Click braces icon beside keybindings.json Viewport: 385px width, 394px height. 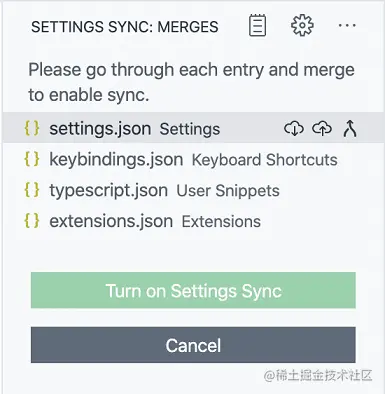point(32,159)
